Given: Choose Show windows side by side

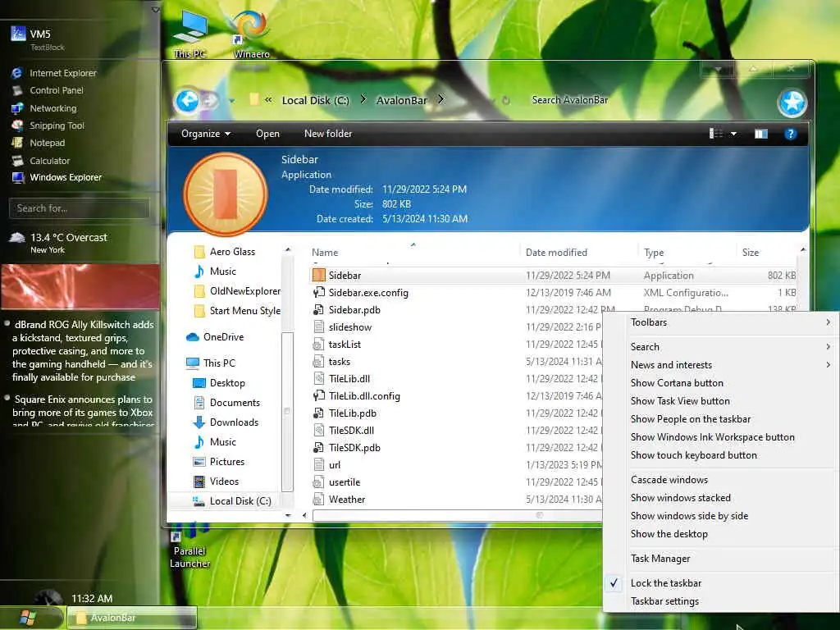Looking at the screenshot, I should (x=689, y=516).
